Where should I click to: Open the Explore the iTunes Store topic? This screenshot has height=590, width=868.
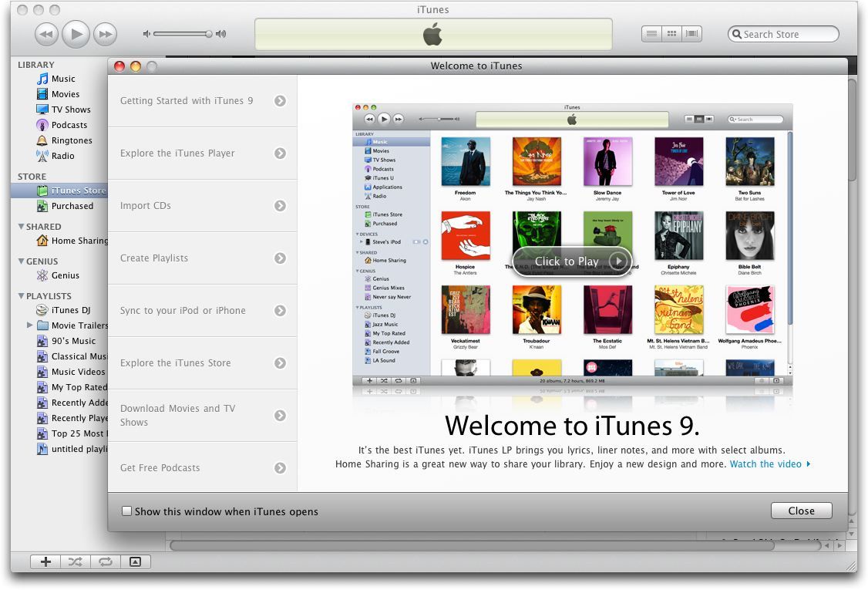pos(203,362)
